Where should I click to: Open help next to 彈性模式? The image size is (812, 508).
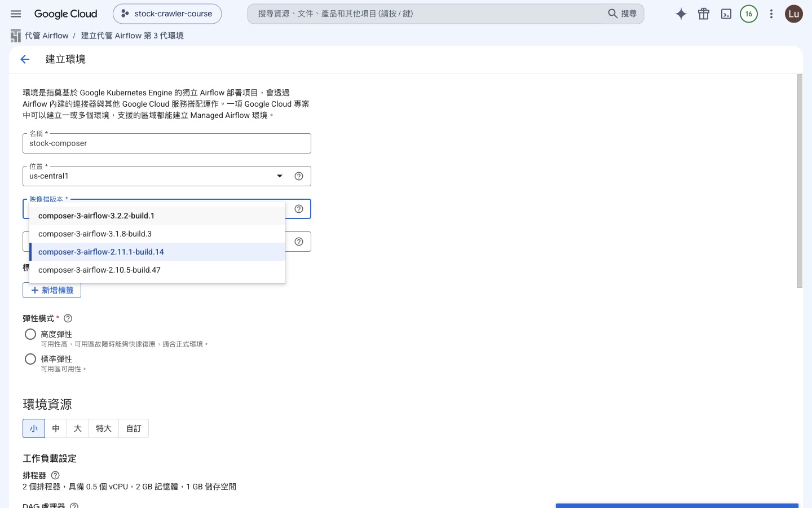pos(68,318)
